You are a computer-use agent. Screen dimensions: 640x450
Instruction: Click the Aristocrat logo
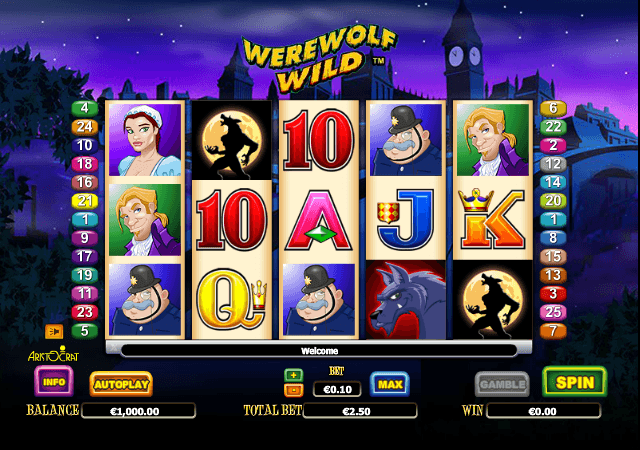click(x=53, y=354)
